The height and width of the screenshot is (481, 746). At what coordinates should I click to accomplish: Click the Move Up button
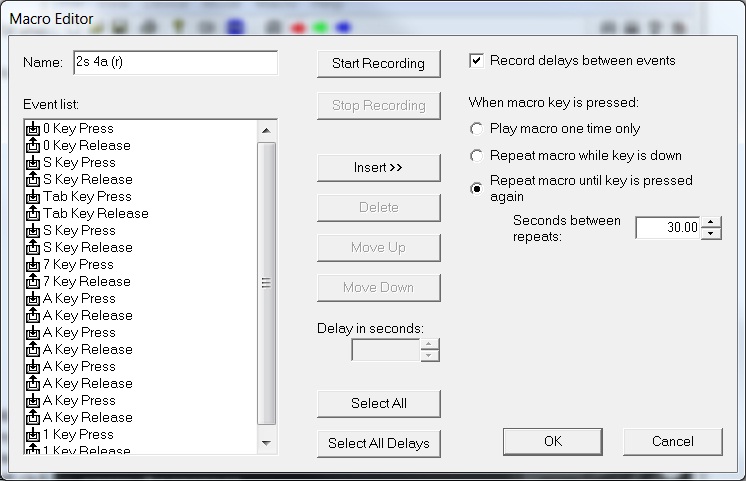(379, 248)
